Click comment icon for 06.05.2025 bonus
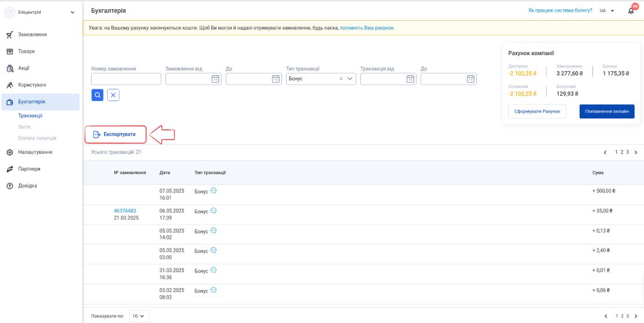Image resolution: width=644 pixels, height=323 pixels. [213, 211]
